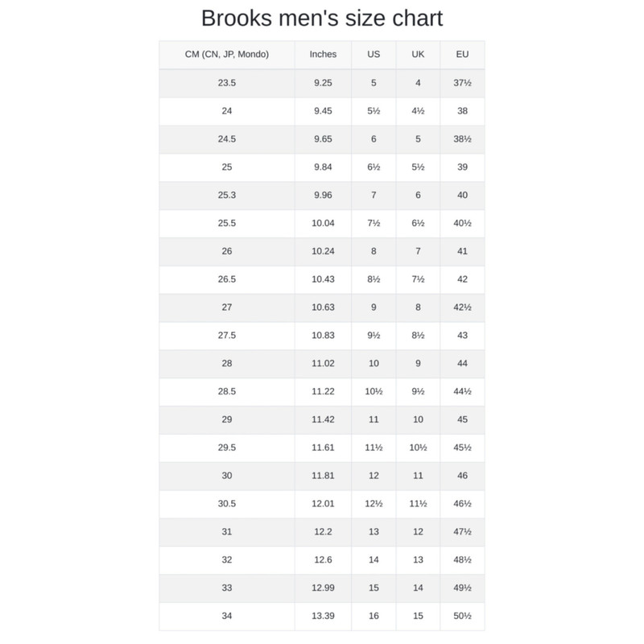Viewport: 644px width, 644px height.
Task: Select the 29.5 CM cell
Action: 226,448
